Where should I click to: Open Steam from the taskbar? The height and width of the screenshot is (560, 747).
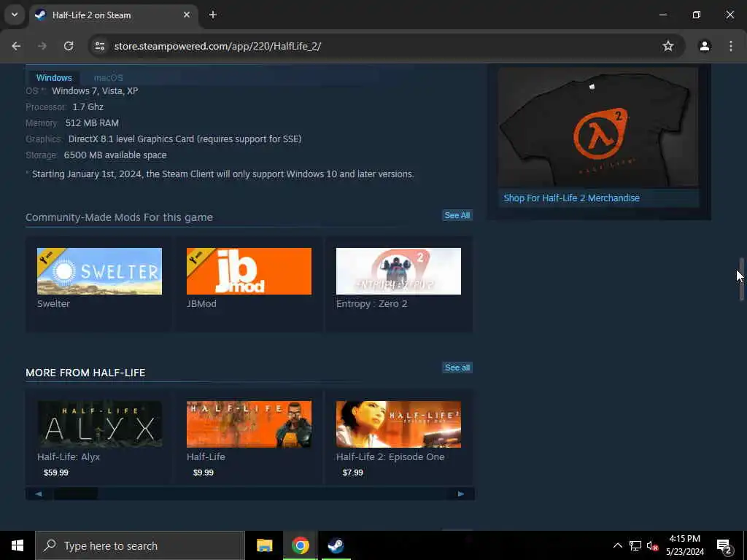[x=336, y=545]
